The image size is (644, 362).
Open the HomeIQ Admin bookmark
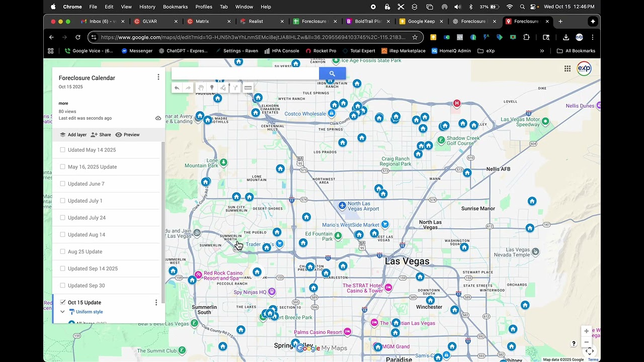pyautogui.click(x=451, y=51)
